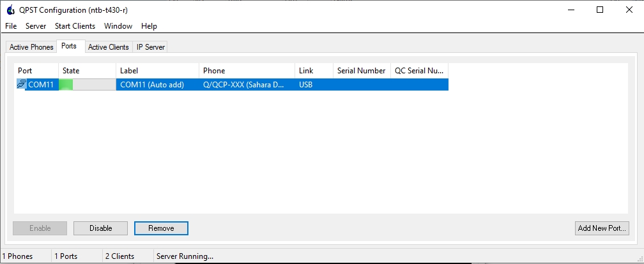644x264 pixels.
Task: Click the Label column header
Action: (x=157, y=71)
